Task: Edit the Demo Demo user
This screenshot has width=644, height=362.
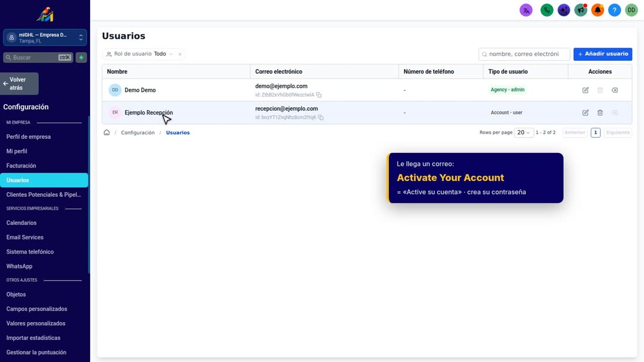Action: pyautogui.click(x=585, y=90)
